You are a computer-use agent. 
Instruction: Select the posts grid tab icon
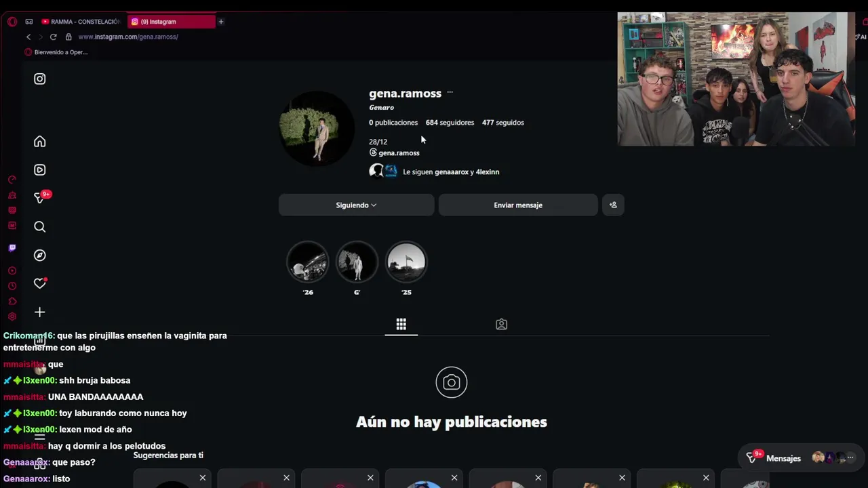(401, 324)
